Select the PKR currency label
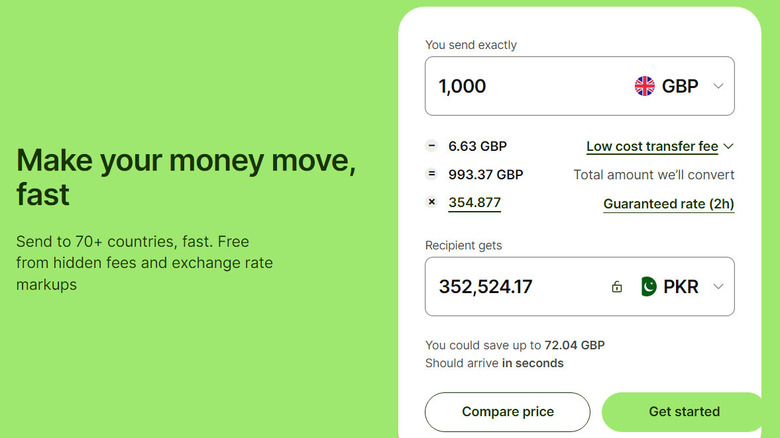Viewport: 780px width, 438px height. pos(683,287)
